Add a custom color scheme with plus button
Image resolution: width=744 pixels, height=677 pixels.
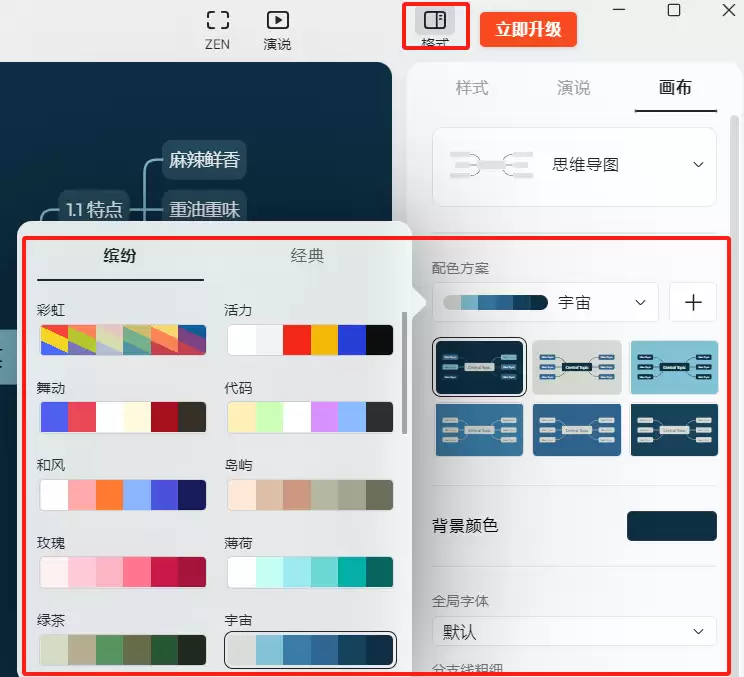point(693,302)
